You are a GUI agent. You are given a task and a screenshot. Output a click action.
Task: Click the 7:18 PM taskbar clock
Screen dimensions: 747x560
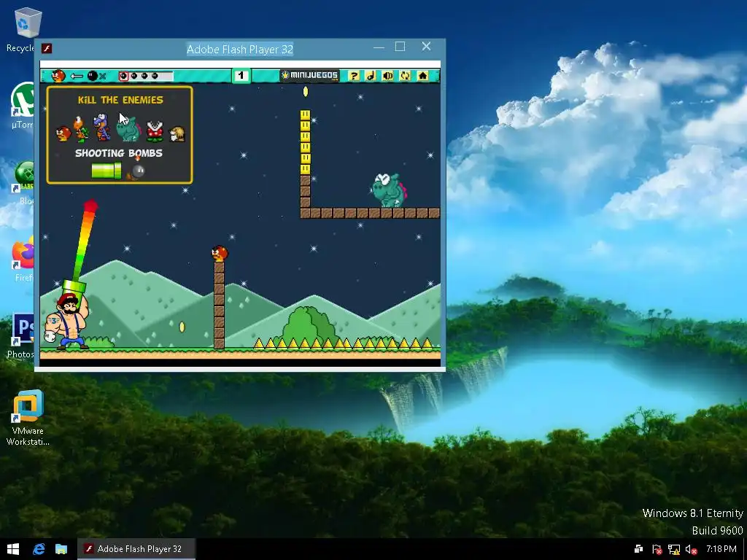point(721,549)
